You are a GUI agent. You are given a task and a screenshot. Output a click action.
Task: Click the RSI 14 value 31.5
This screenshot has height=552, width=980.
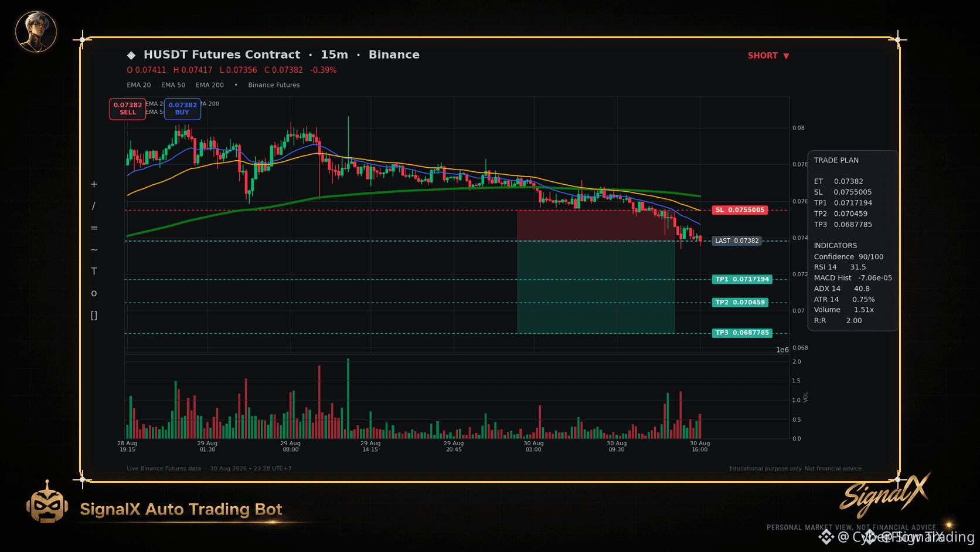858,267
